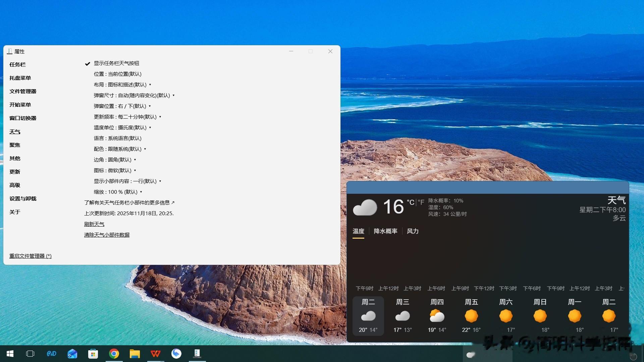Open Google Chrome from the taskbar
Image resolution: width=644 pixels, height=362 pixels.
tap(114, 353)
